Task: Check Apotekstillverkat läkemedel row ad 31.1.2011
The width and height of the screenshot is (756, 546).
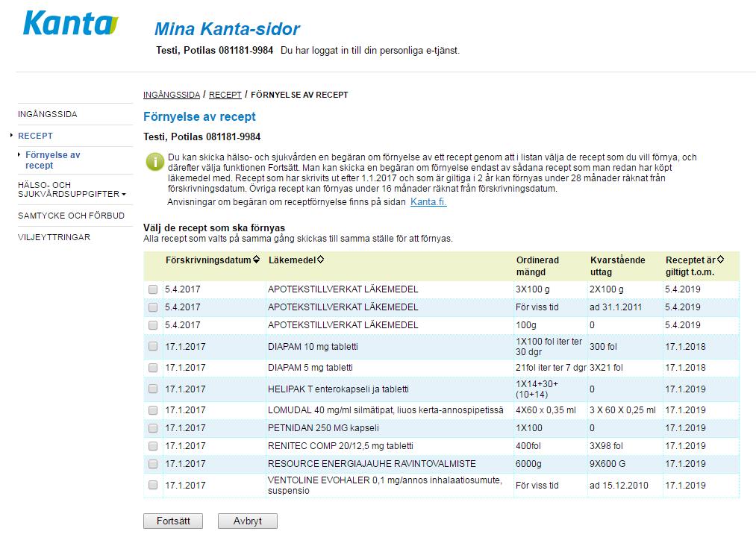Action: pos(153,307)
